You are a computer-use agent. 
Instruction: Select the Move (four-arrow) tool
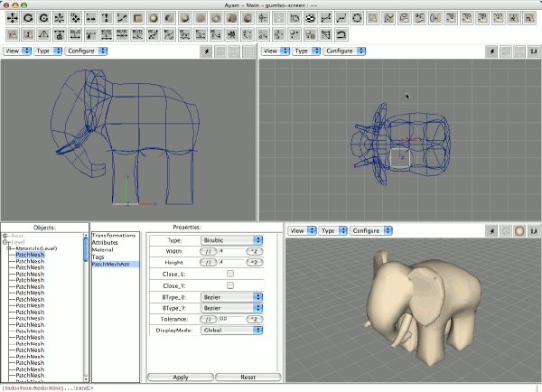13,18
